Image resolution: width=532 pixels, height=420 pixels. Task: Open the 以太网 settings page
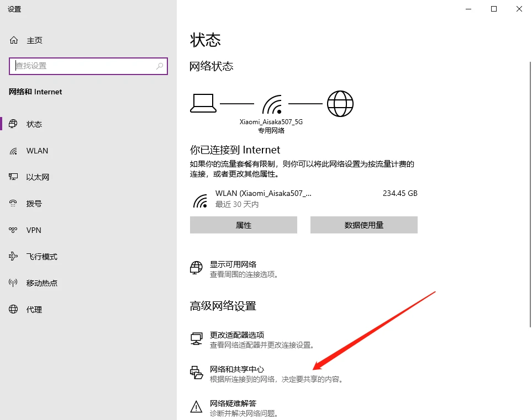point(38,177)
